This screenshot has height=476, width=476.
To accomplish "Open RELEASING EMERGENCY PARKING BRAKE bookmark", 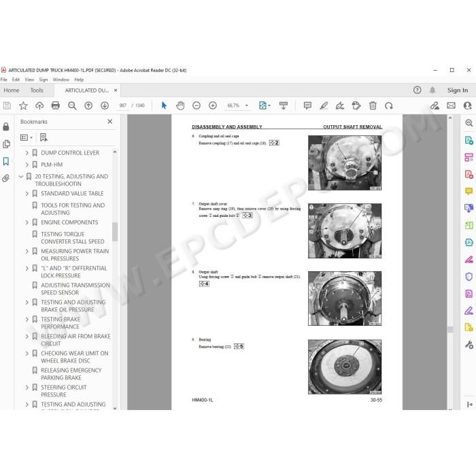I will pos(71,374).
